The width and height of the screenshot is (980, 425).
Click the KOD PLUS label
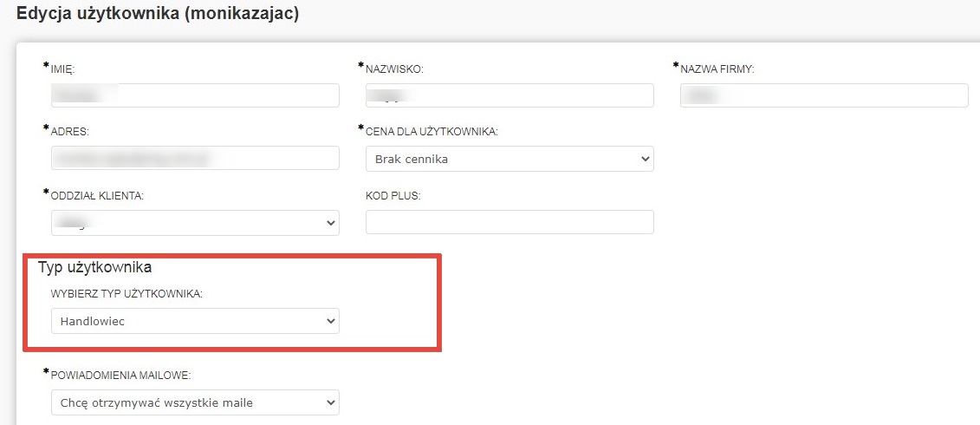coord(393,196)
